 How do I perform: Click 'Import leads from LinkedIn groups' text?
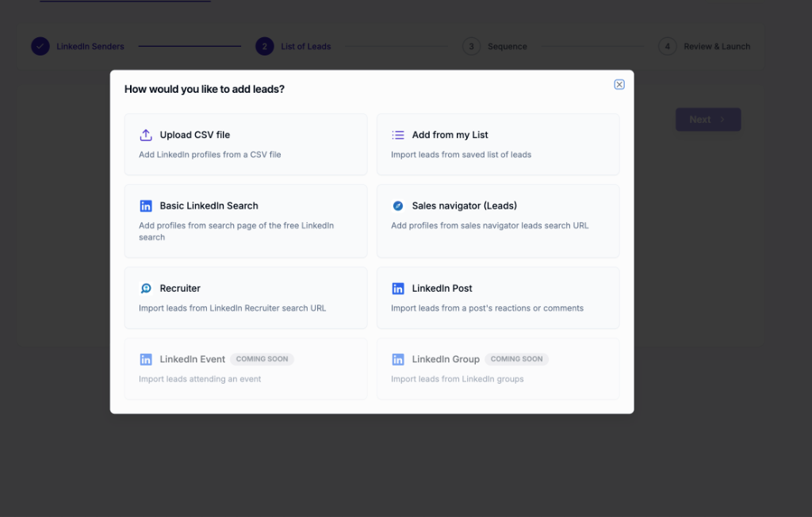[x=458, y=379]
